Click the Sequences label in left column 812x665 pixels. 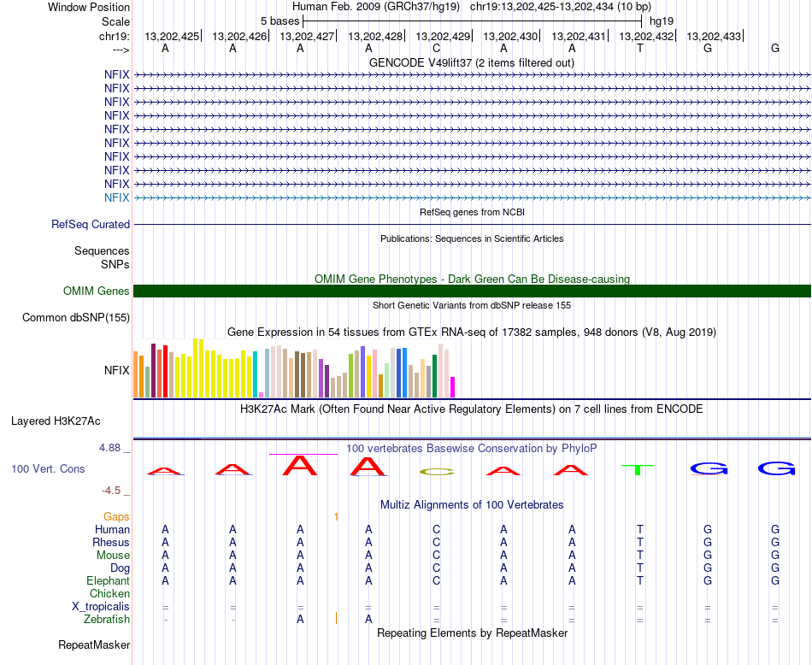[x=102, y=250]
